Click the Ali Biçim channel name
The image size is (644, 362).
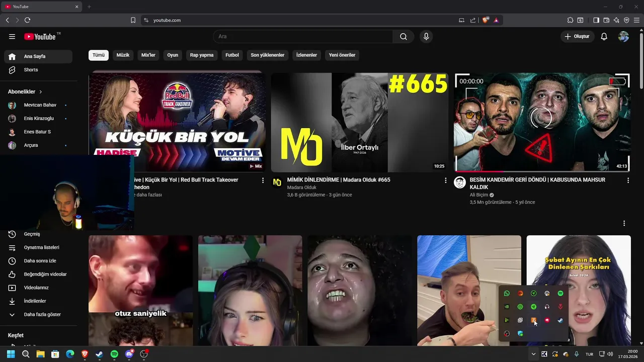tap(478, 195)
